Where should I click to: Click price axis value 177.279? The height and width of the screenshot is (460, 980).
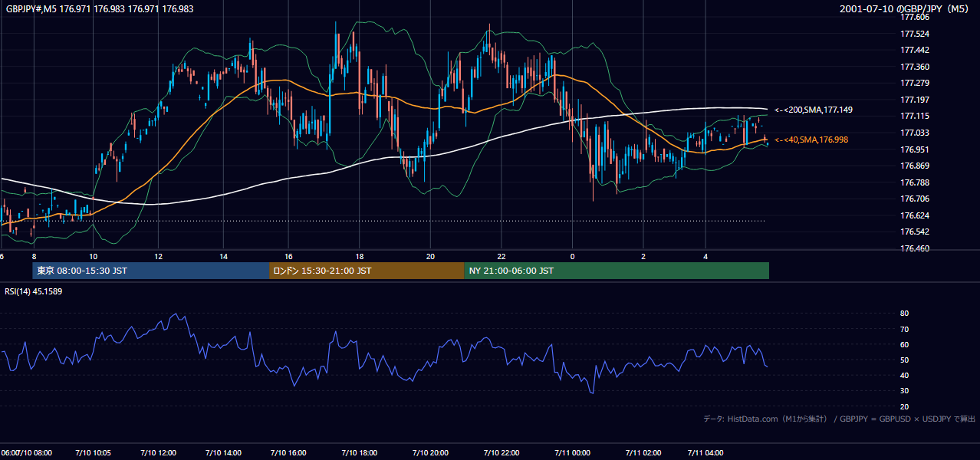tap(914, 83)
